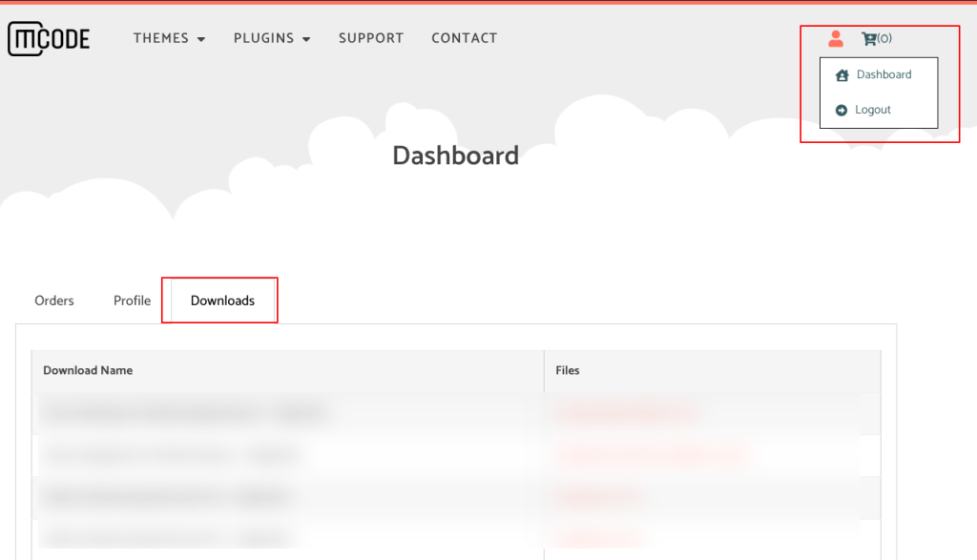Click the shopping cart icon

pos(868,39)
